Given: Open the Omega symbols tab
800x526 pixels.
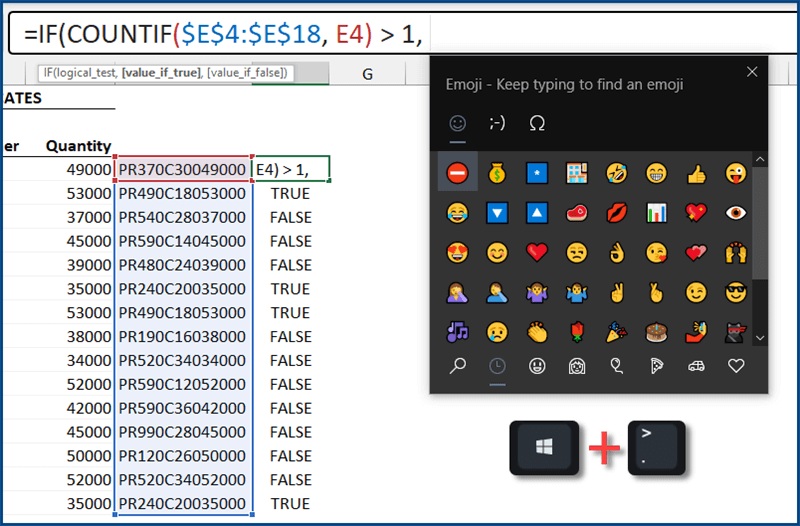Looking at the screenshot, I should 537,124.
